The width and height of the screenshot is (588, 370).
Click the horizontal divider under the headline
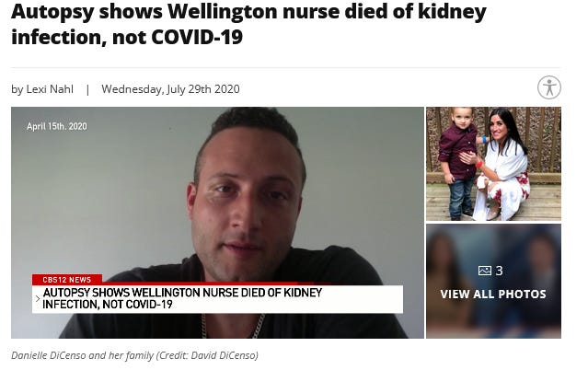pos(286,68)
